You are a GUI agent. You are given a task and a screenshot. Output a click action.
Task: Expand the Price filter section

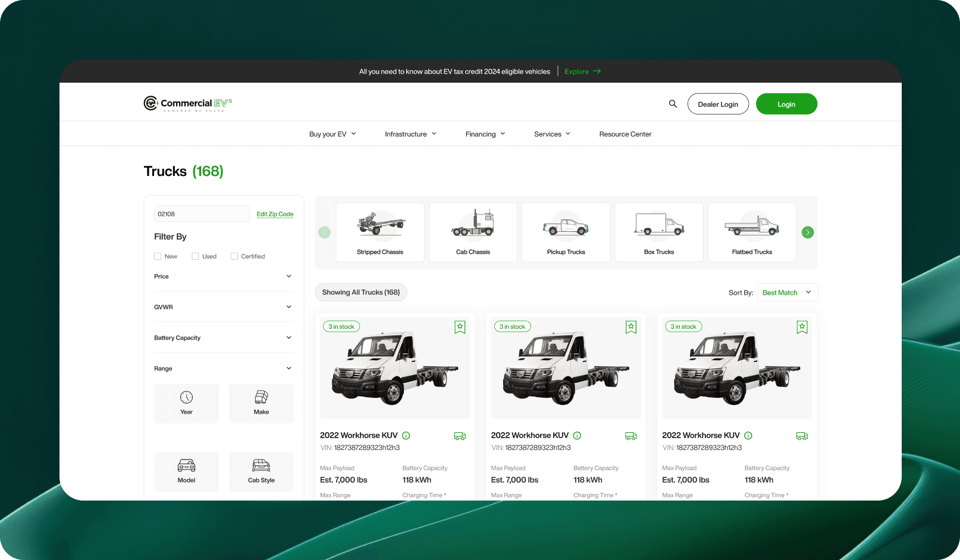[224, 276]
